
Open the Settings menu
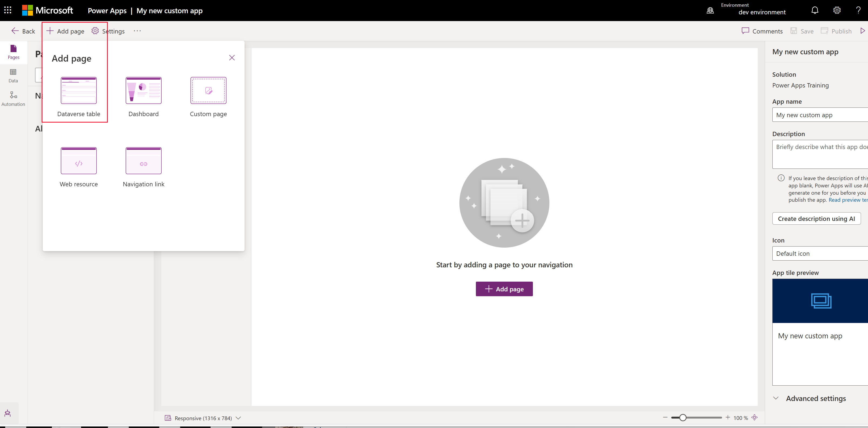click(x=109, y=31)
